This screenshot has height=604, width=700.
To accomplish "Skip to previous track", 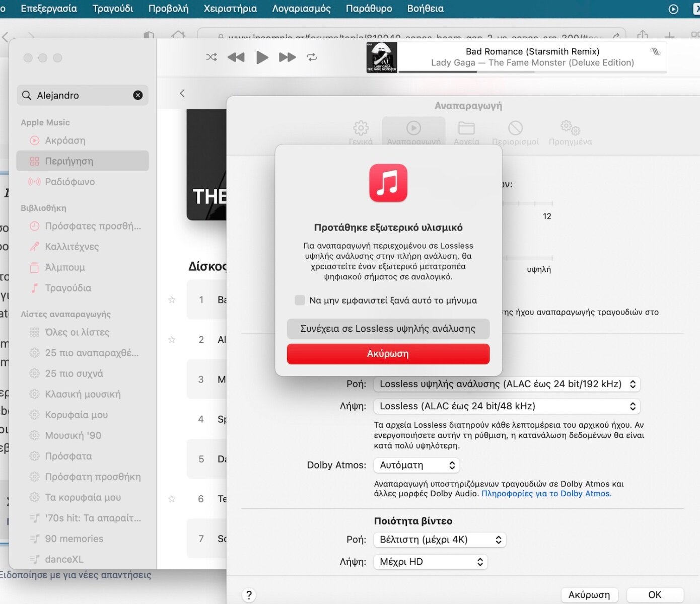I will tap(236, 57).
